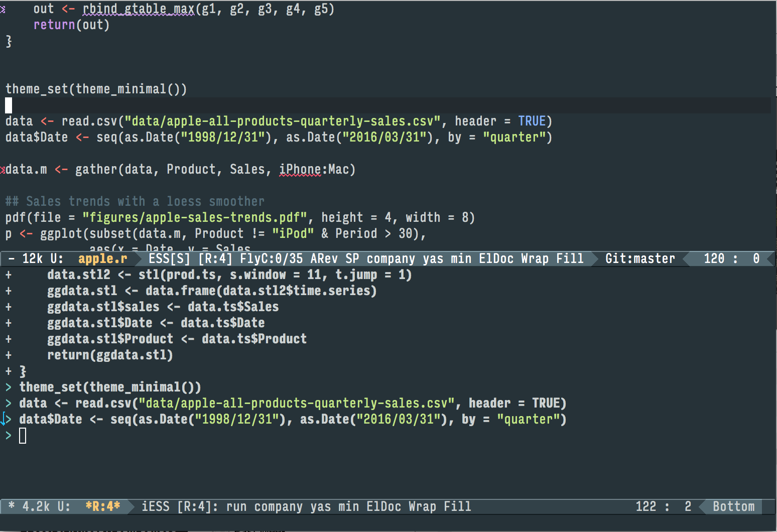Click the Bottom scroll position indicator
This screenshot has width=777, height=532.
733,506
